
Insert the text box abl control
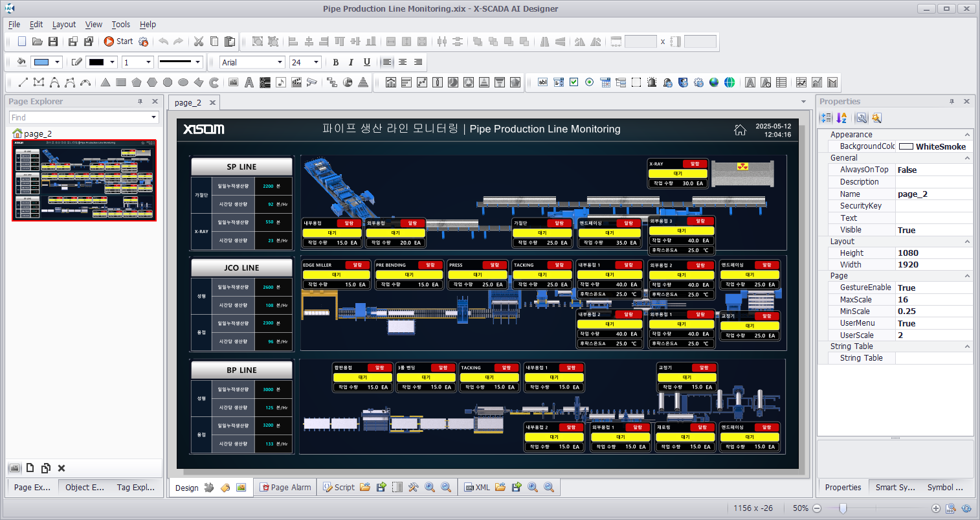pos(542,82)
